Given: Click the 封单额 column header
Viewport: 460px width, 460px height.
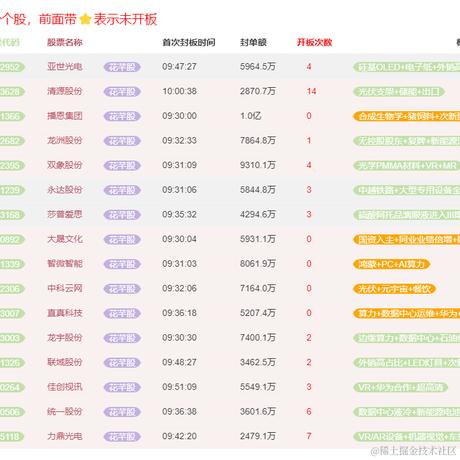Looking at the screenshot, I should (253, 42).
